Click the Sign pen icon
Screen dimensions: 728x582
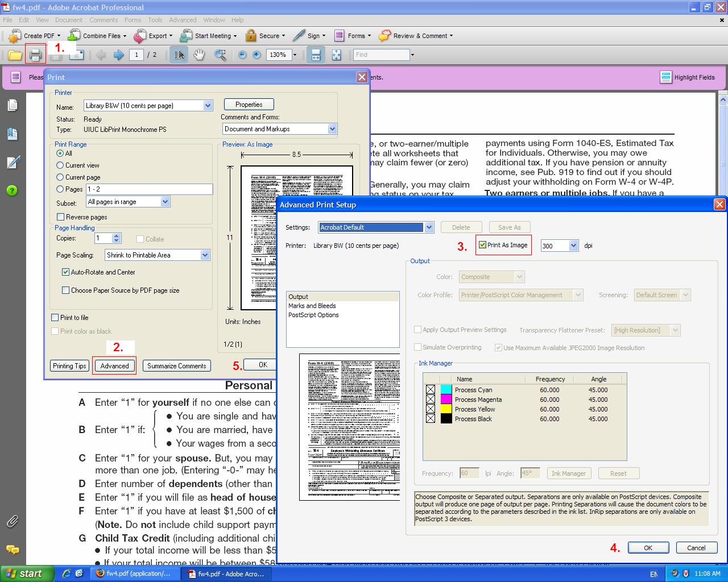[x=299, y=36]
